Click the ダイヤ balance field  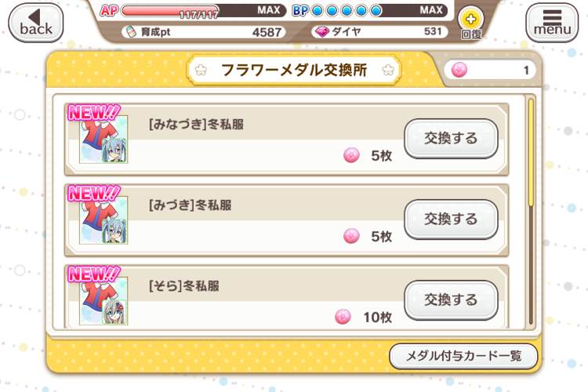coord(379,32)
